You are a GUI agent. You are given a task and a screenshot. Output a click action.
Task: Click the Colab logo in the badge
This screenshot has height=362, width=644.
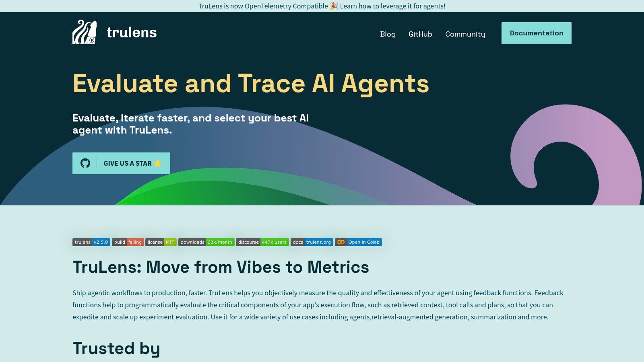pyautogui.click(x=341, y=242)
